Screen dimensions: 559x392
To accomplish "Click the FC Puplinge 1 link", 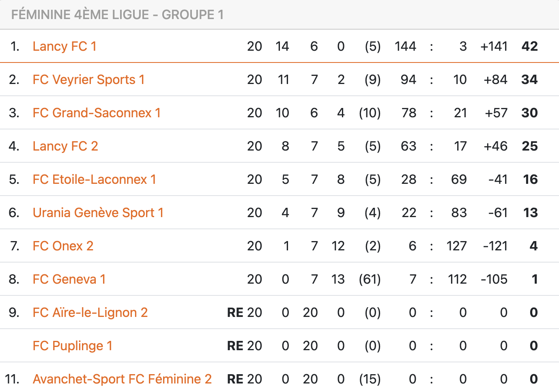I will [72, 346].
